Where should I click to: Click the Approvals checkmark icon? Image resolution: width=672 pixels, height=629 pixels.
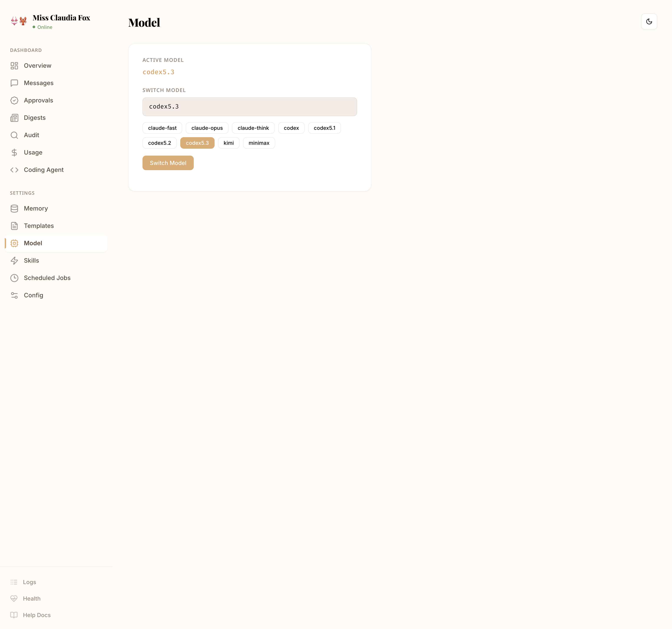click(14, 100)
